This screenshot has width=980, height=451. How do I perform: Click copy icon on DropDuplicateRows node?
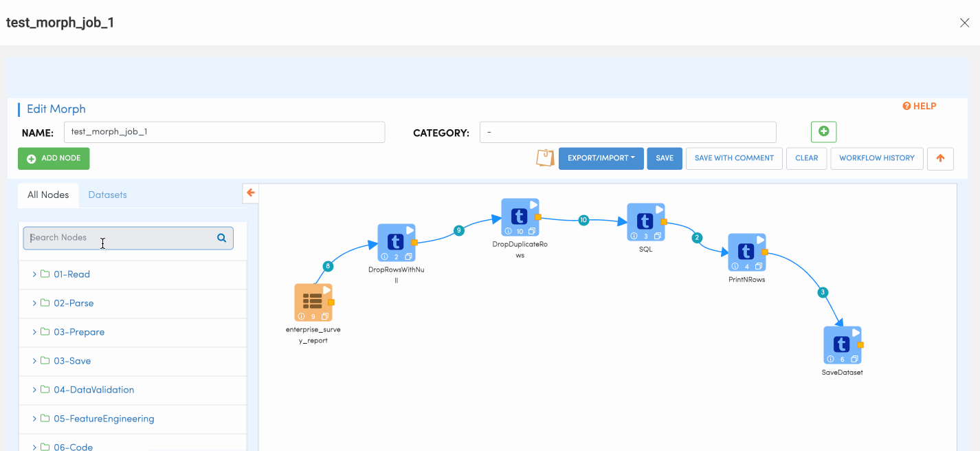pos(532,231)
